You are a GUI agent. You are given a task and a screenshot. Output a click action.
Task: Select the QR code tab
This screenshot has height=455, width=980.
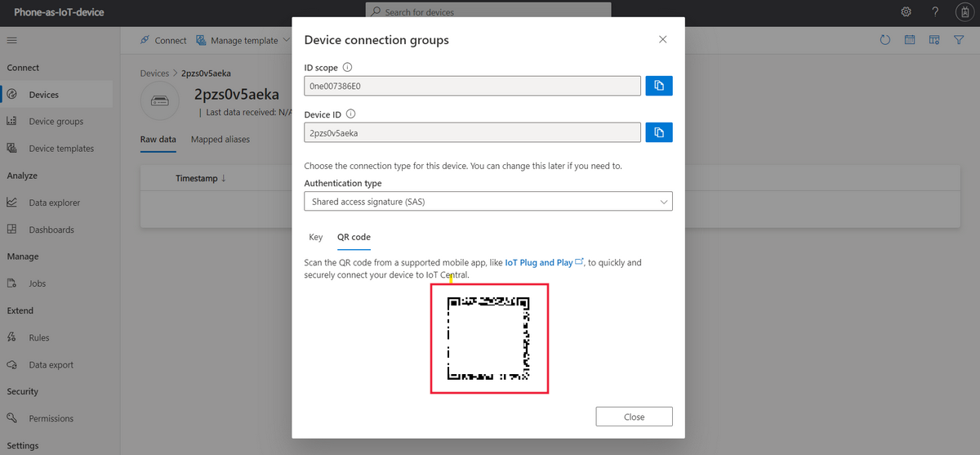click(354, 237)
